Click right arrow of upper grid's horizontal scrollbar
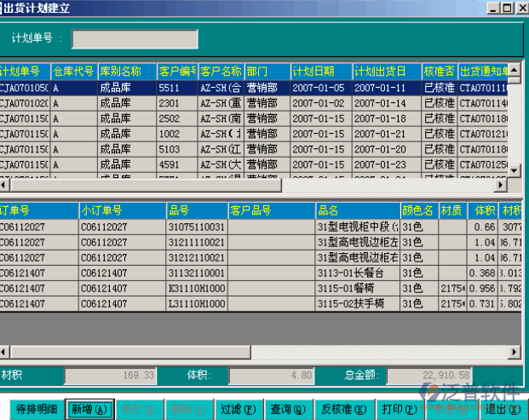The width and height of the screenshot is (529, 420). [501, 184]
